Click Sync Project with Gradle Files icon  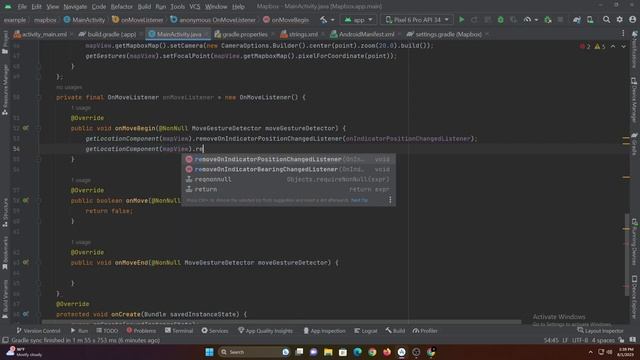577,20
